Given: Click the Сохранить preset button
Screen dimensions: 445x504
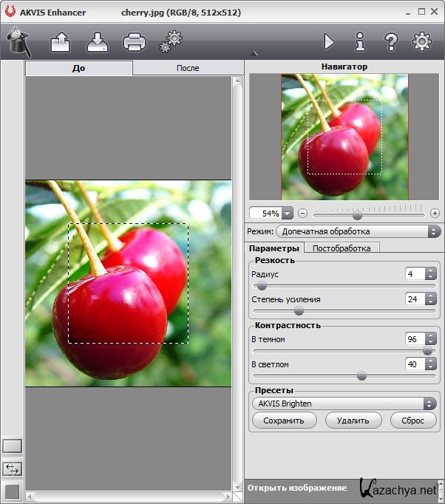Looking at the screenshot, I should pyautogui.click(x=284, y=420).
